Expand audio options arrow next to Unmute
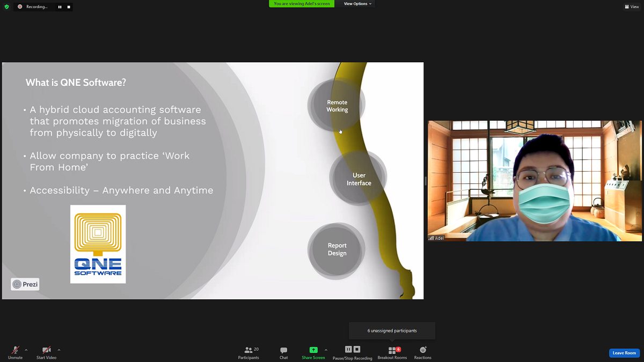The image size is (644, 362). pyautogui.click(x=26, y=350)
